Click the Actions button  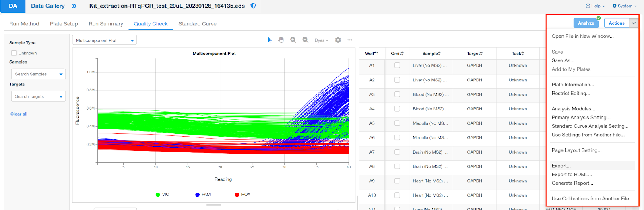point(617,23)
